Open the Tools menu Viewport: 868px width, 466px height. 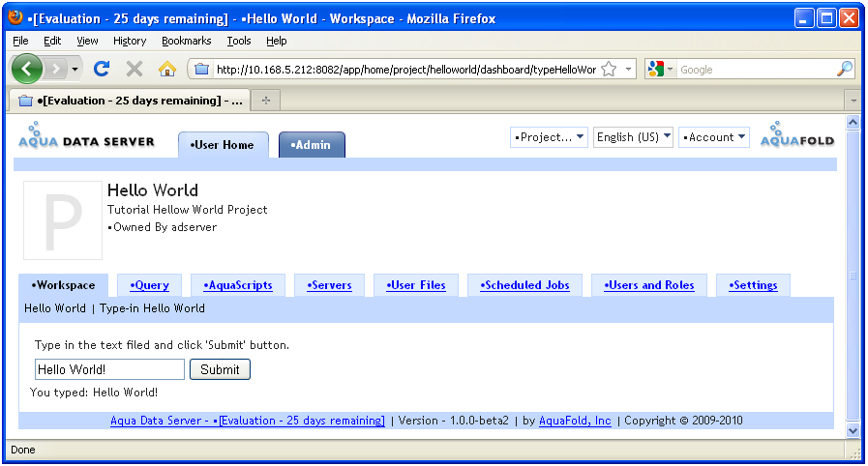click(239, 41)
